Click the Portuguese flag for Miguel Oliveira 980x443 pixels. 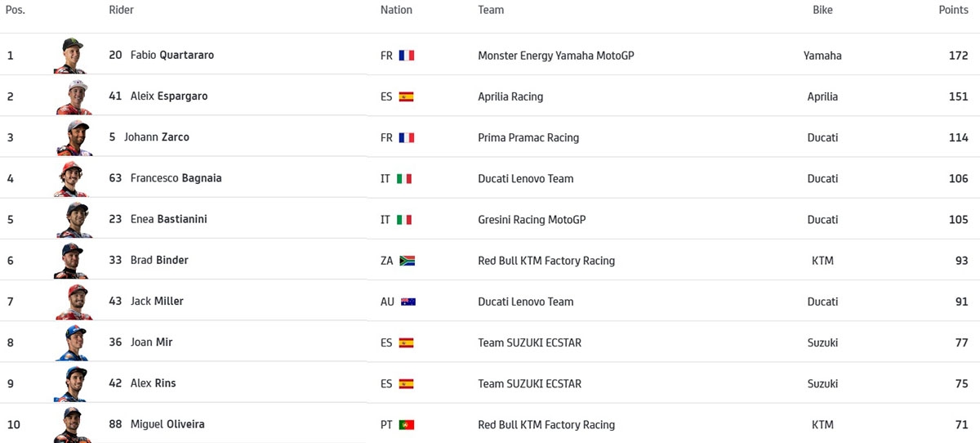click(x=407, y=425)
